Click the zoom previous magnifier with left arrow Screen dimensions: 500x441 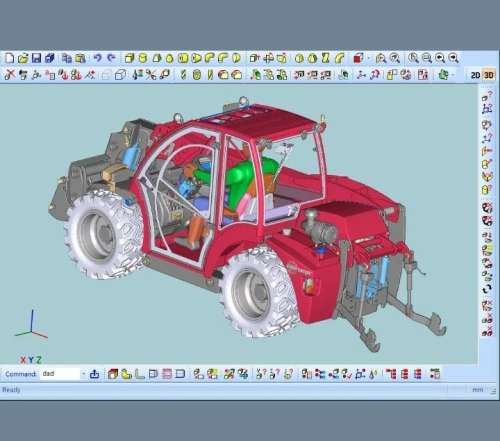[440, 58]
